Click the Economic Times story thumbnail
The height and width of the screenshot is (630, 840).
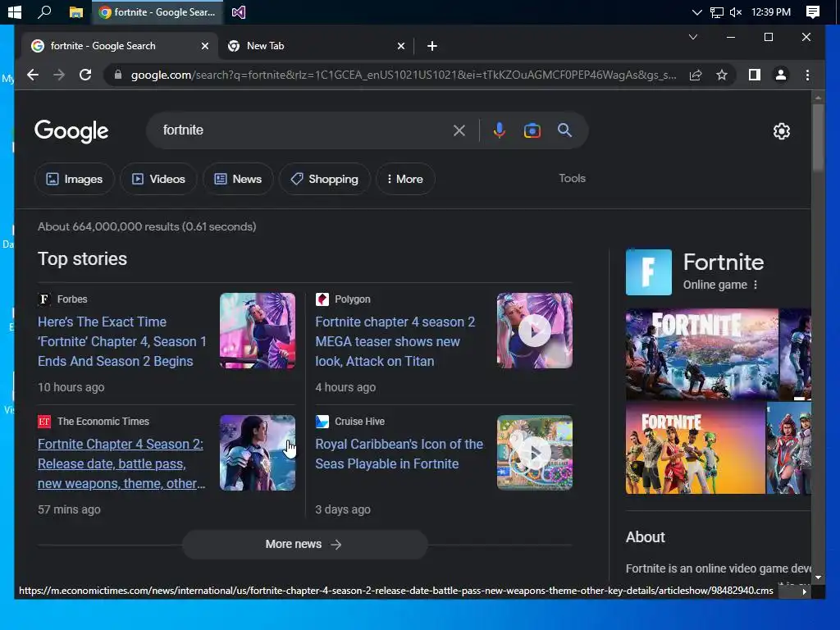point(257,453)
